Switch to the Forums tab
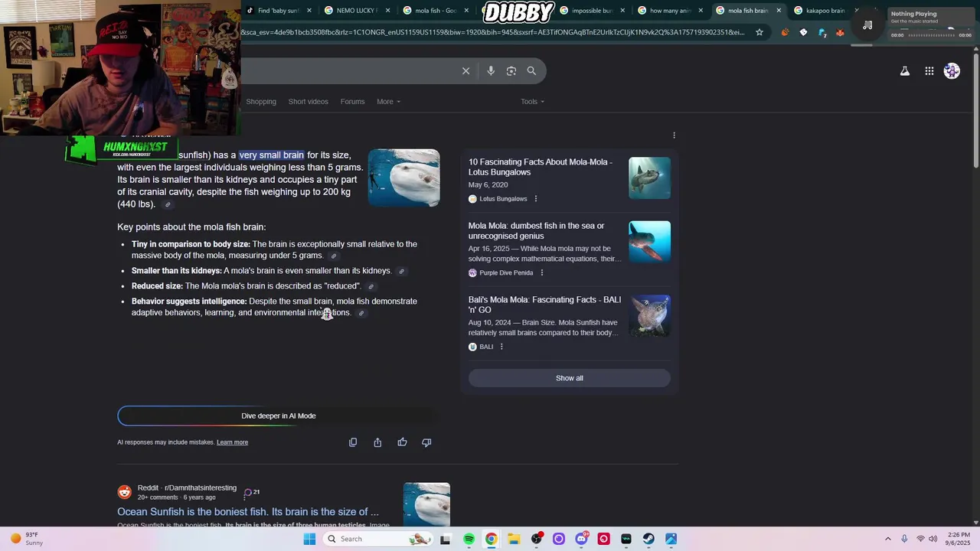This screenshot has width=980, height=551. click(x=352, y=102)
